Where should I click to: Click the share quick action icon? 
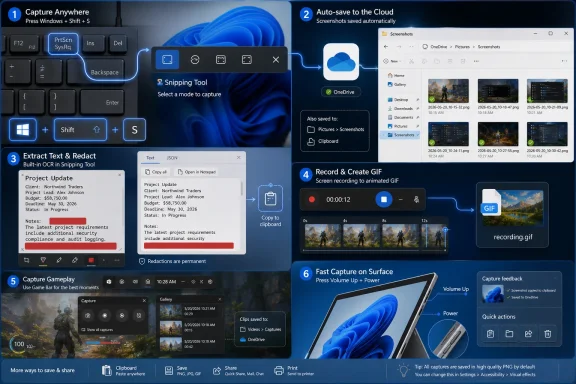528,334
